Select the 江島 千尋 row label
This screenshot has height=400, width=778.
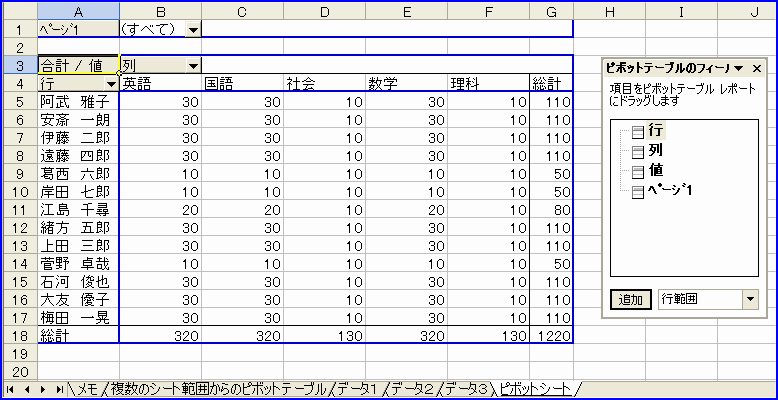click(78, 209)
